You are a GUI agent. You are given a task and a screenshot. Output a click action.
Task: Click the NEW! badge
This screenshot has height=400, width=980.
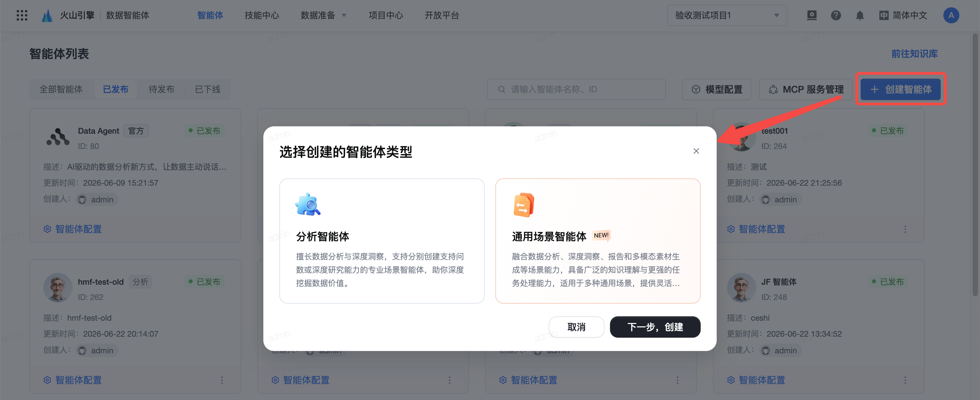(601, 235)
